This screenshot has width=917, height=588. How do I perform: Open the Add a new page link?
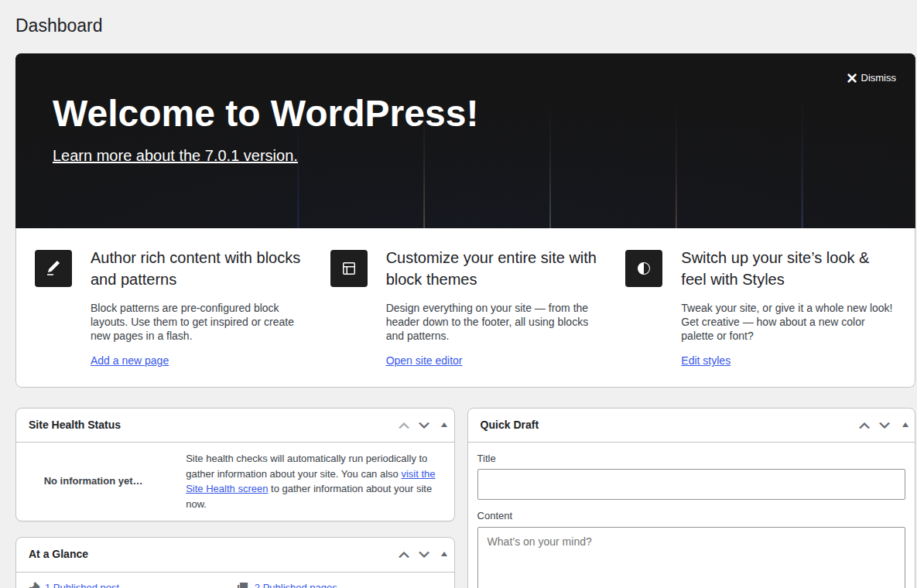129,361
